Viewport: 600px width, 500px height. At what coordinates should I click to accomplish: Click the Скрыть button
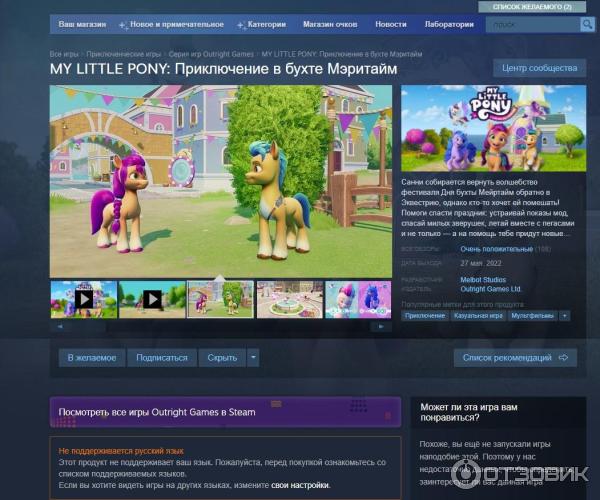click(x=222, y=357)
